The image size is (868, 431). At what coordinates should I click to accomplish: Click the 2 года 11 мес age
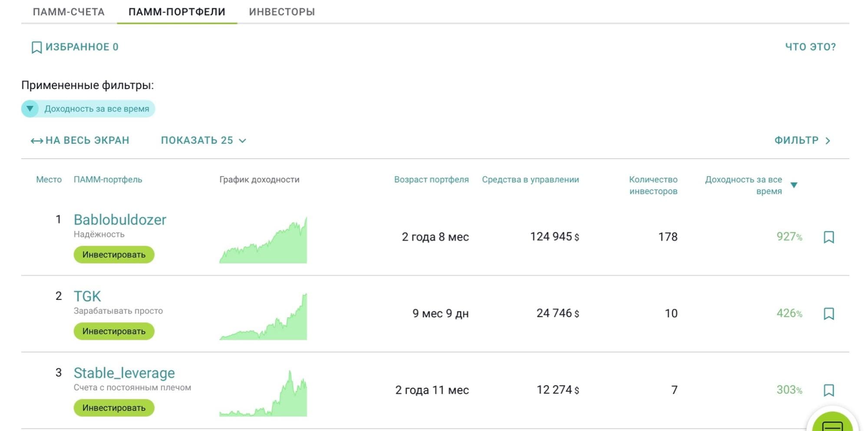[x=432, y=390]
